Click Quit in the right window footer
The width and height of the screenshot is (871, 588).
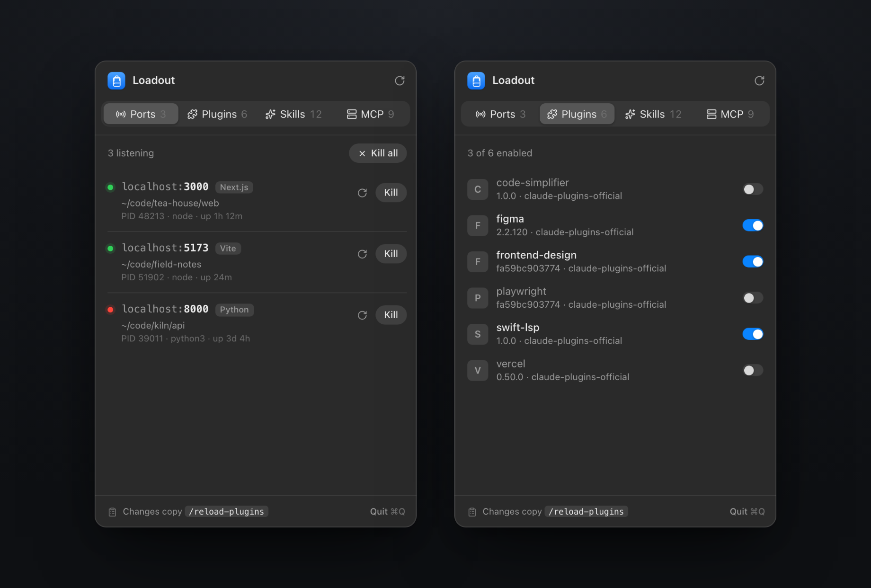pos(747,512)
